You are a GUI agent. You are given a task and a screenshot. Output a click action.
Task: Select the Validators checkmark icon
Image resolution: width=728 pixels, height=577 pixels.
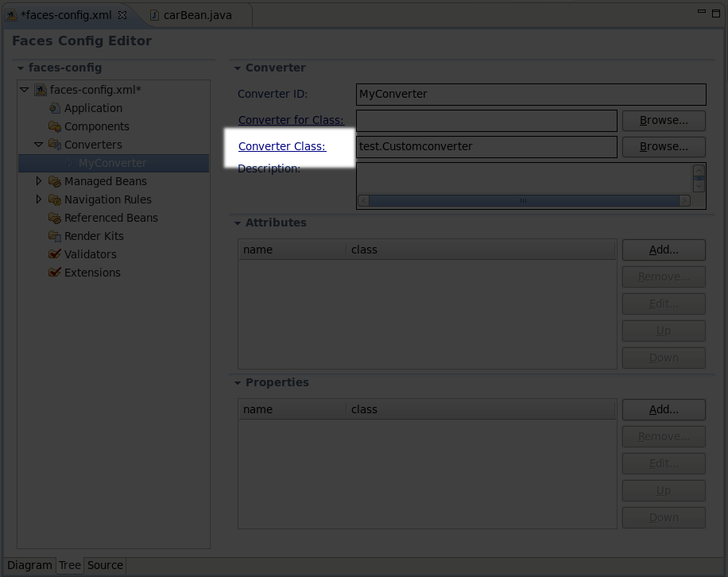[54, 254]
